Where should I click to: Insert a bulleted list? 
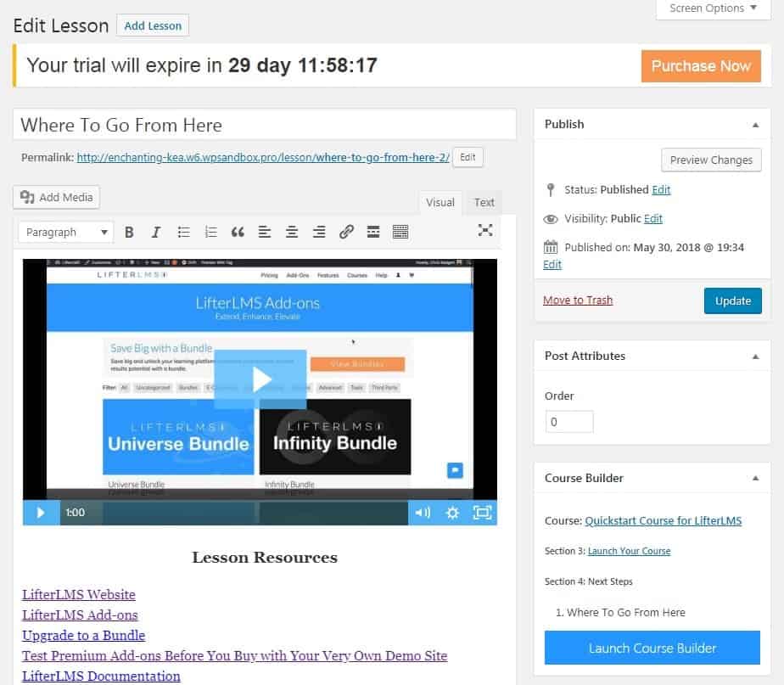point(183,232)
